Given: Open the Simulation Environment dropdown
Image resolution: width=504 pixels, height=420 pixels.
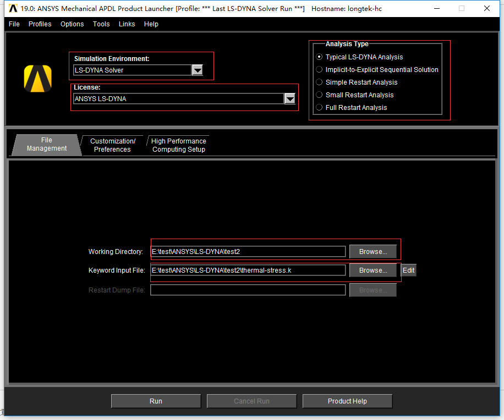Looking at the screenshot, I should (x=198, y=70).
